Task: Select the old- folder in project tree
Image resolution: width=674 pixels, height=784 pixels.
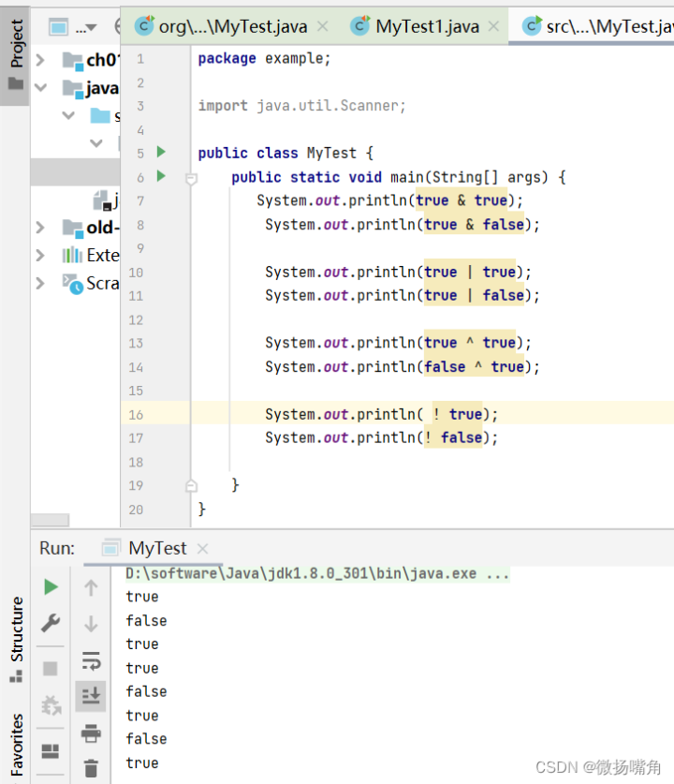Action: 91,228
